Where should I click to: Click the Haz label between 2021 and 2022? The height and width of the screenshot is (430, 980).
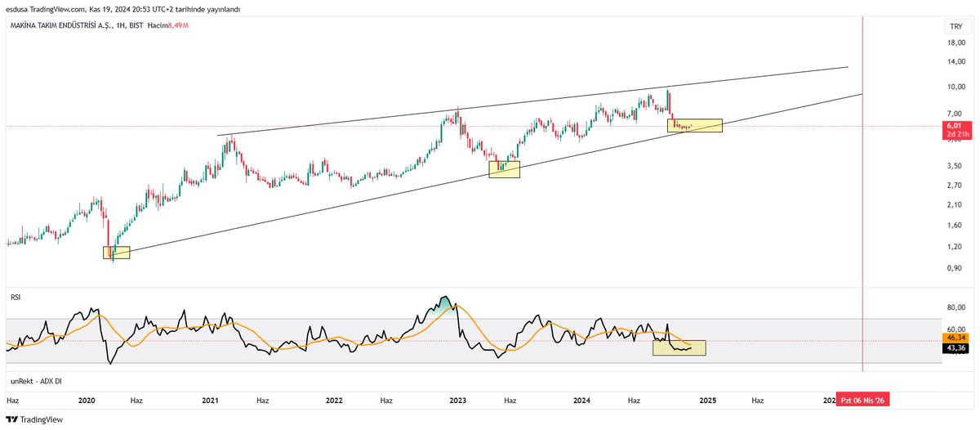pyautogui.click(x=263, y=401)
